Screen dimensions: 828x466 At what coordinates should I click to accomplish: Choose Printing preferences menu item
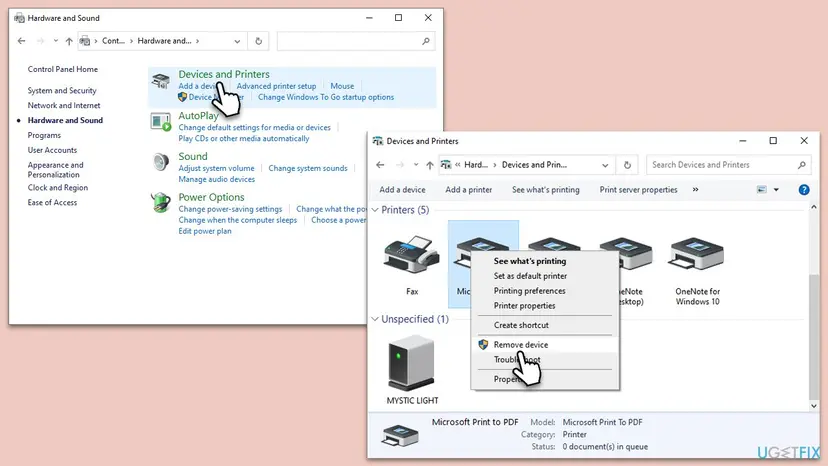(x=529, y=291)
